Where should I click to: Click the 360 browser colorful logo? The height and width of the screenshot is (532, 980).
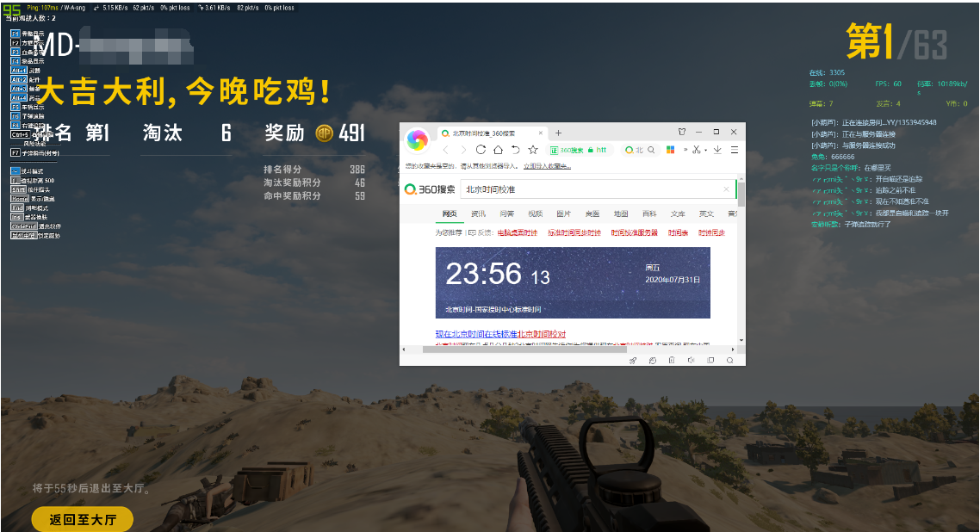[417, 139]
